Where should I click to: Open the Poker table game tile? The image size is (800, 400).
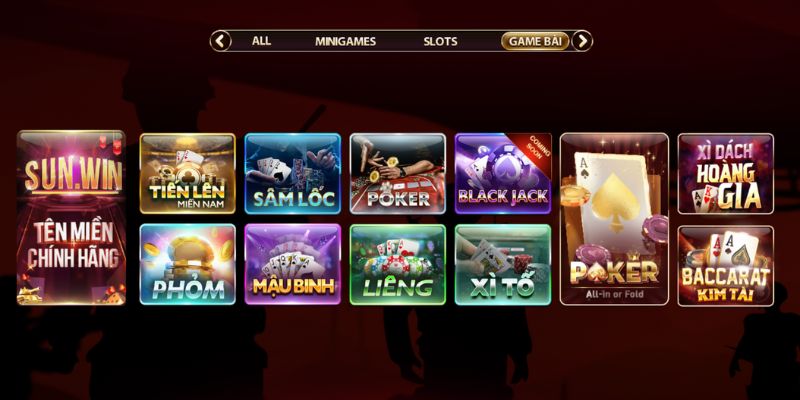(397, 173)
